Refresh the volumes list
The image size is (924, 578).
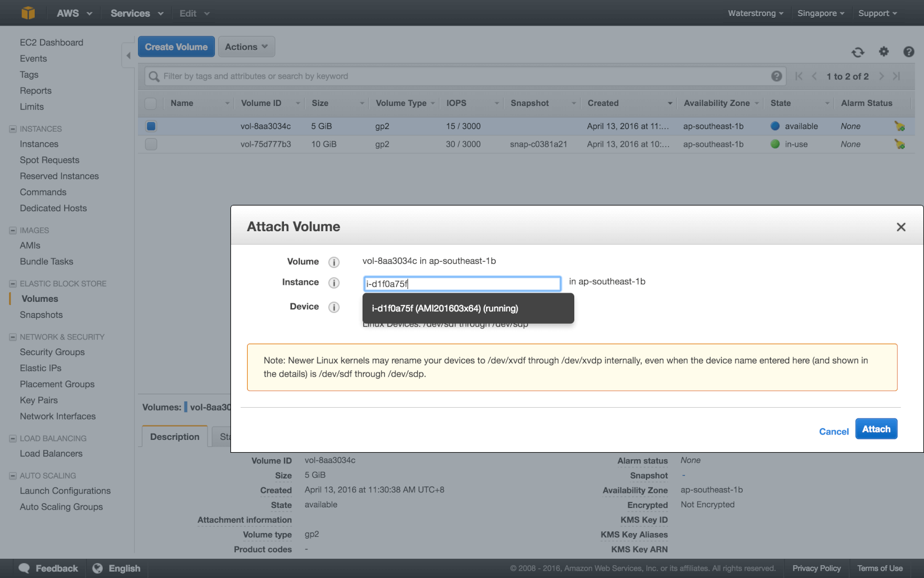[858, 52]
